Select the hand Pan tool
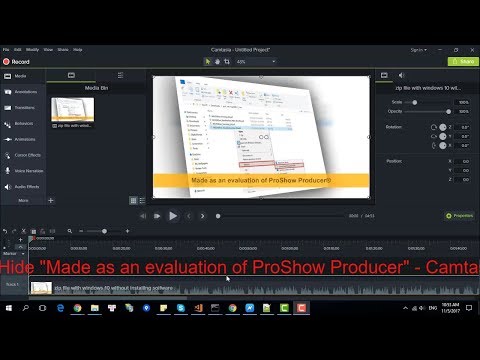This screenshot has width=480, height=360. coord(217,62)
